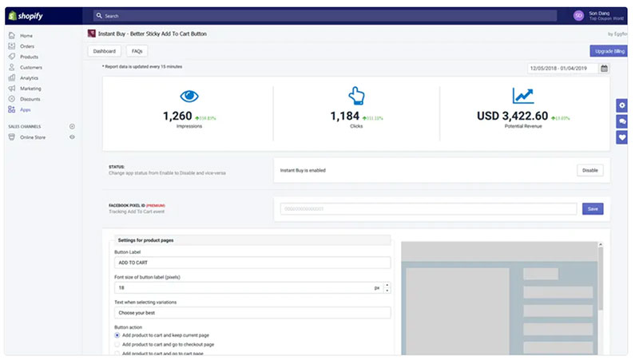Click the search magnifier icon
This screenshot has height=364, width=639.
tap(99, 15)
